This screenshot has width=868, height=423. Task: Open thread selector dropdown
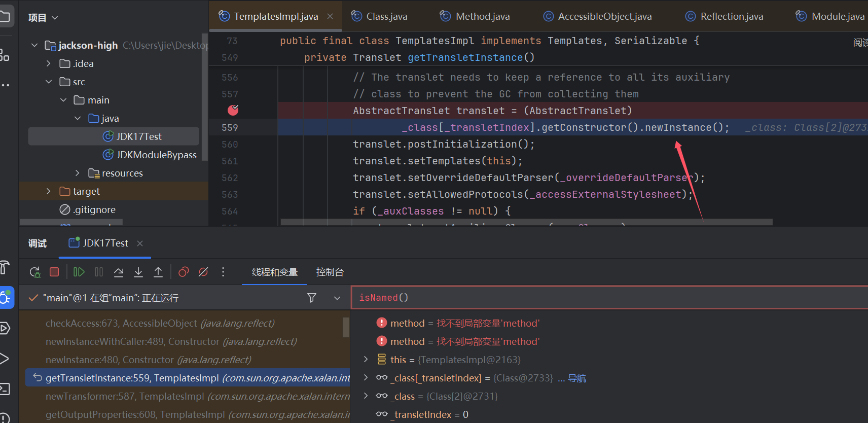tap(337, 298)
